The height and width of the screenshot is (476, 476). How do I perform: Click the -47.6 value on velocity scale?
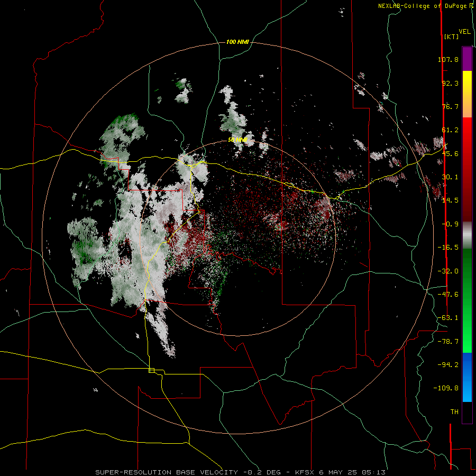tap(448, 295)
